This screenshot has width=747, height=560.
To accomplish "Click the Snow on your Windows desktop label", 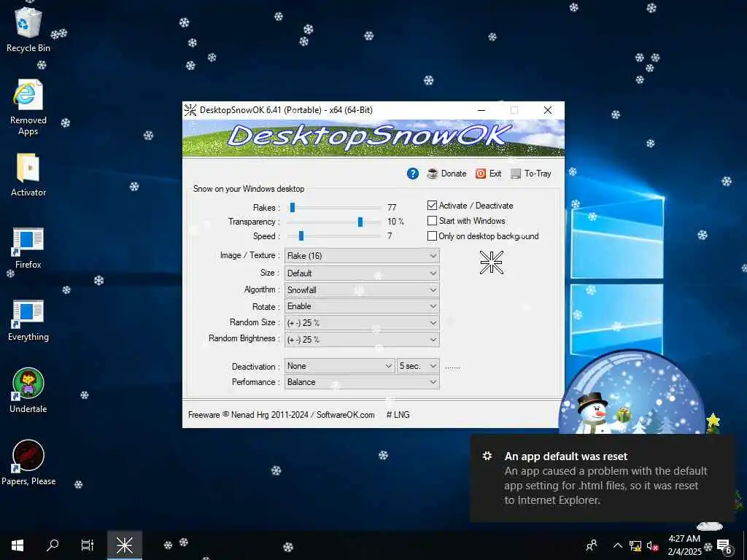I will 249,189.
